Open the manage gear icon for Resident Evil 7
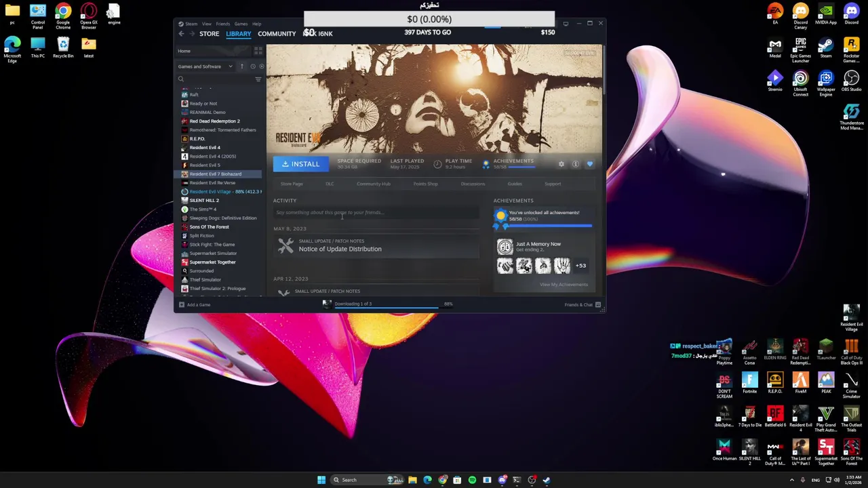 coord(561,164)
